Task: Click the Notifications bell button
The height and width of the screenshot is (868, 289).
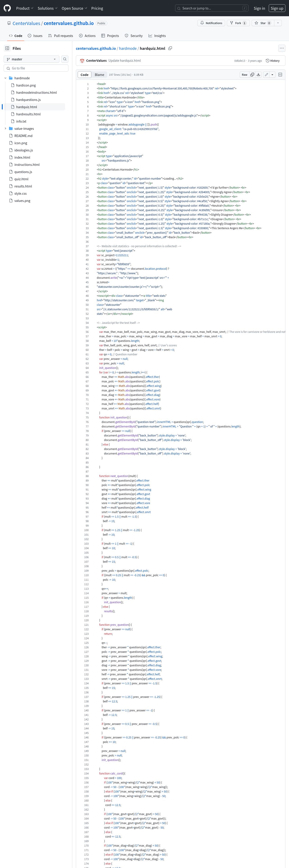Action: coord(211,23)
